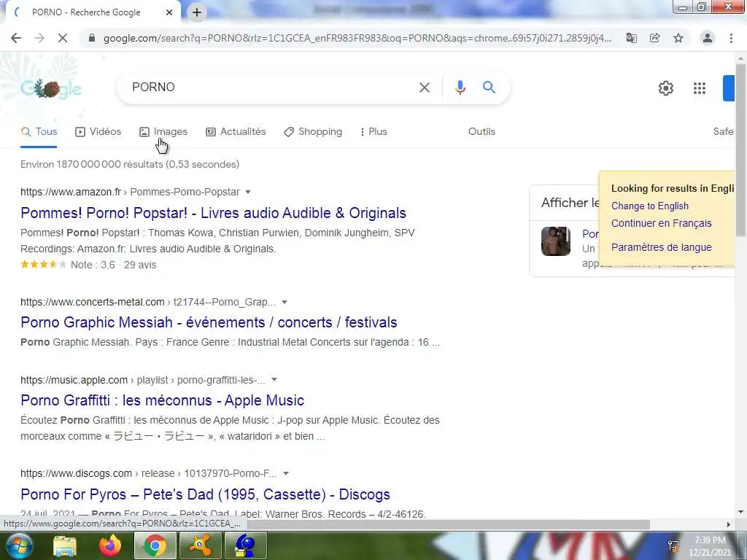The image size is (747, 560).
Task: Clear the search box with the X
Action: point(425,87)
